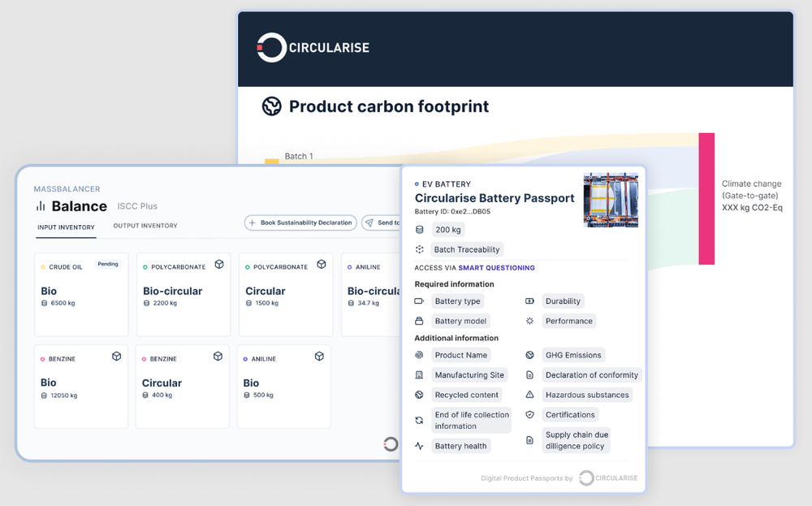Click the building icon beside Manufacturing Site
Viewport: 812px width, 506px height.
(420, 375)
